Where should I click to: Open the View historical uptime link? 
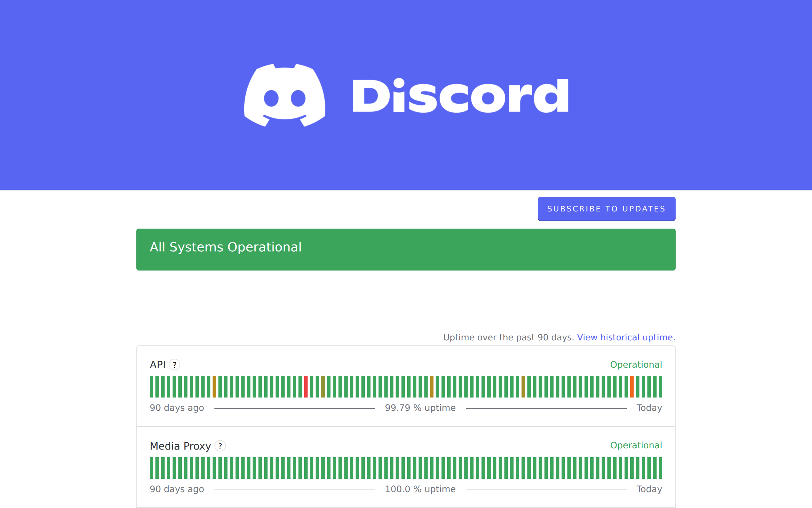626,337
